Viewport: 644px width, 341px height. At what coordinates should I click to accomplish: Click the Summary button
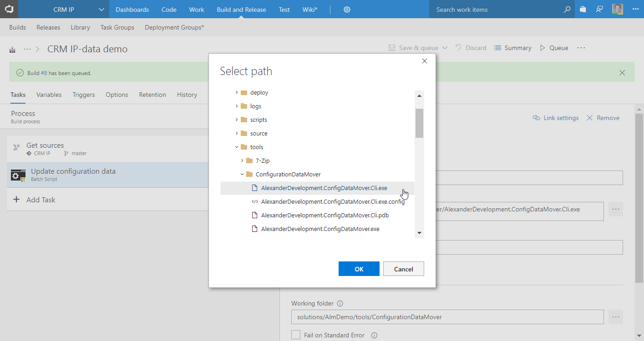[513, 48]
